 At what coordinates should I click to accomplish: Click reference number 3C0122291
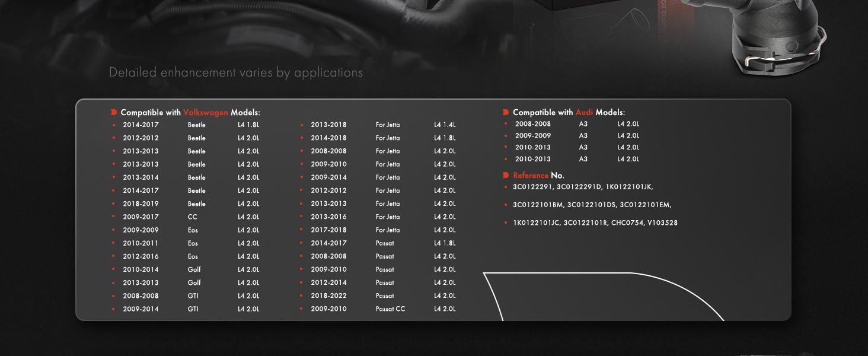coord(531,187)
